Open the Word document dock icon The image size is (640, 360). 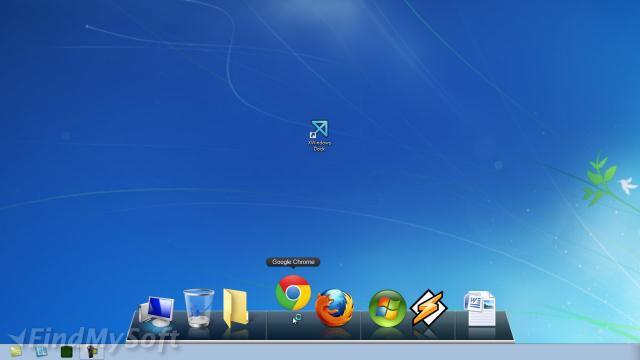(x=480, y=308)
